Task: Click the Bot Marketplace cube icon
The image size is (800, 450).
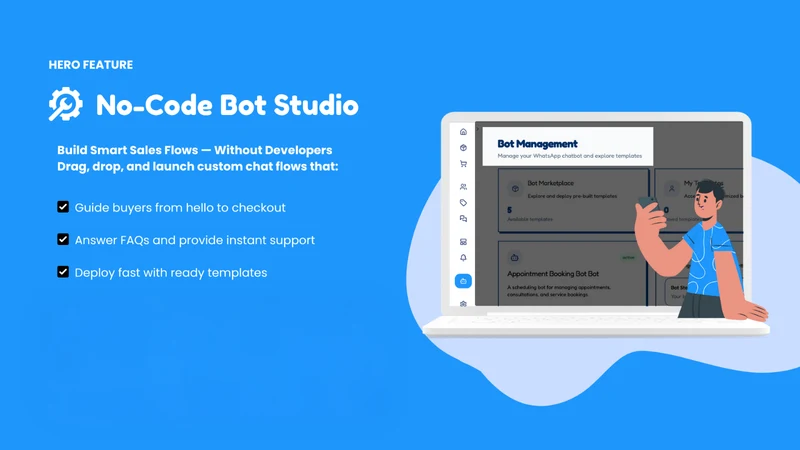Action: [x=515, y=188]
